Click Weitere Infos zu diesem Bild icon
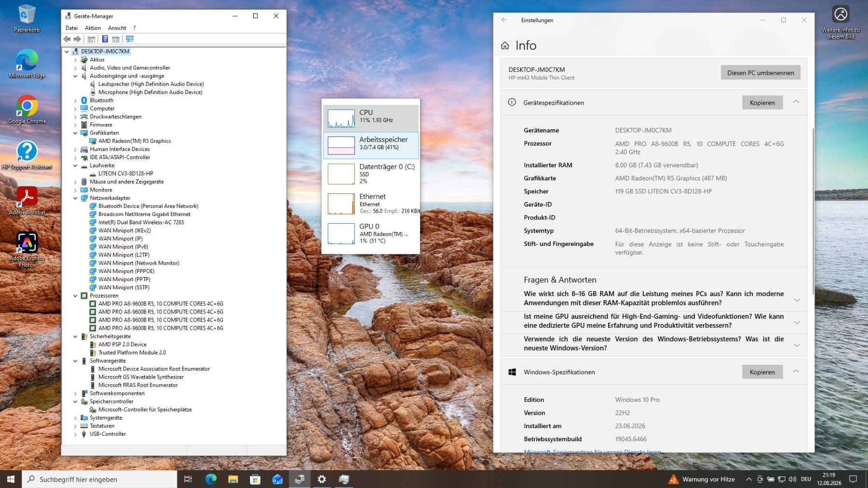 (x=841, y=23)
